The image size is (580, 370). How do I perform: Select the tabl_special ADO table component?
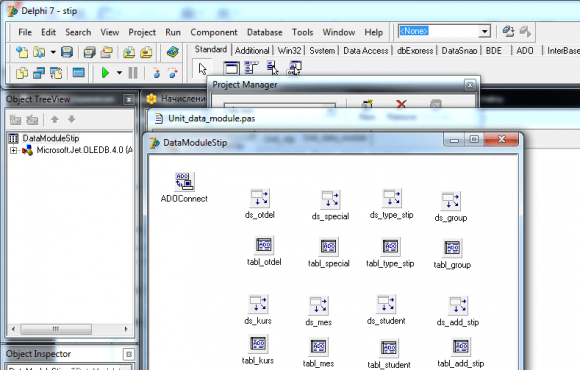(328, 246)
